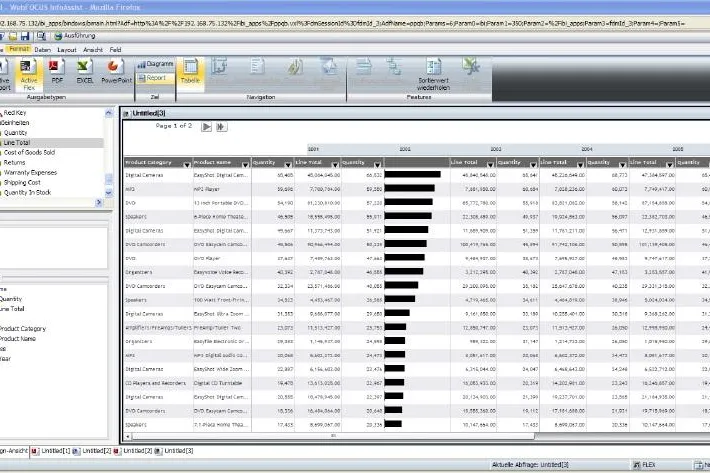The image size is (710, 473).
Task: Click the Tabelle navigation icon
Action: coord(190,72)
